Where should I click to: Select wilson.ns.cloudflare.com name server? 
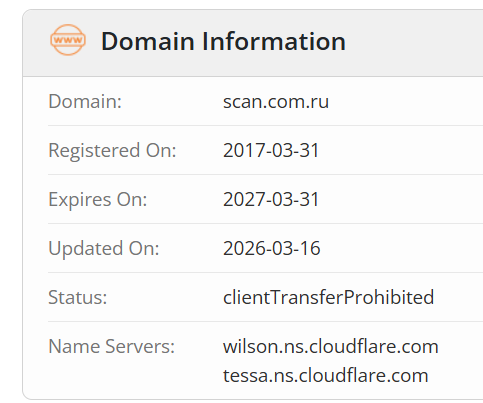coord(331,346)
